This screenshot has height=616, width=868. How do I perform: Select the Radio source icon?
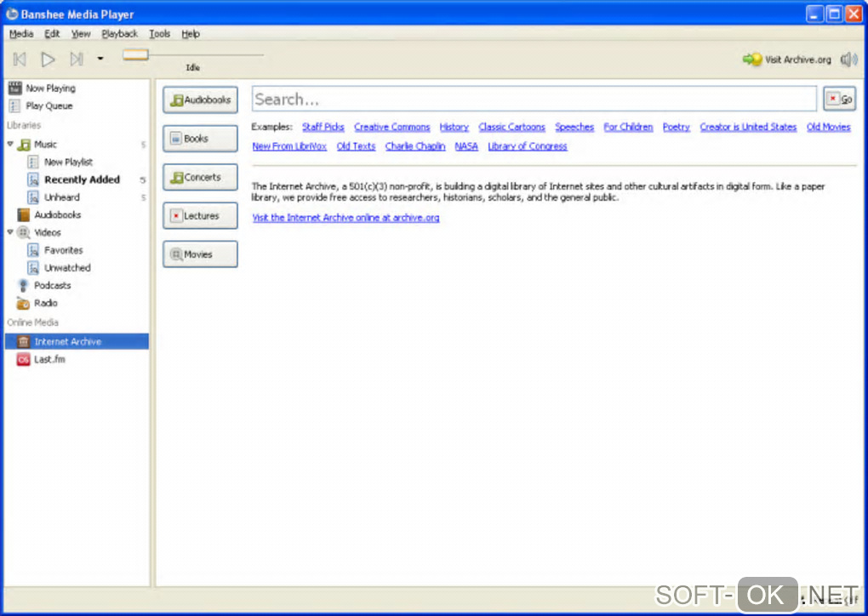(x=23, y=303)
